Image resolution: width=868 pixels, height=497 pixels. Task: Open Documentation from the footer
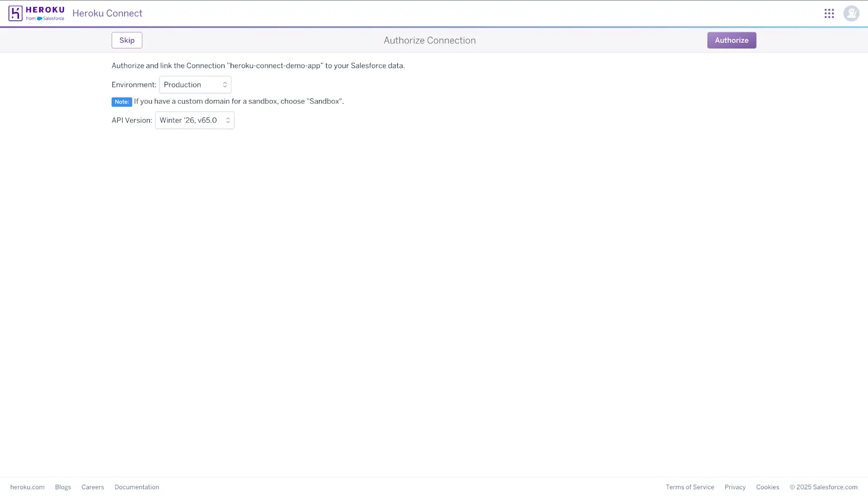137,487
